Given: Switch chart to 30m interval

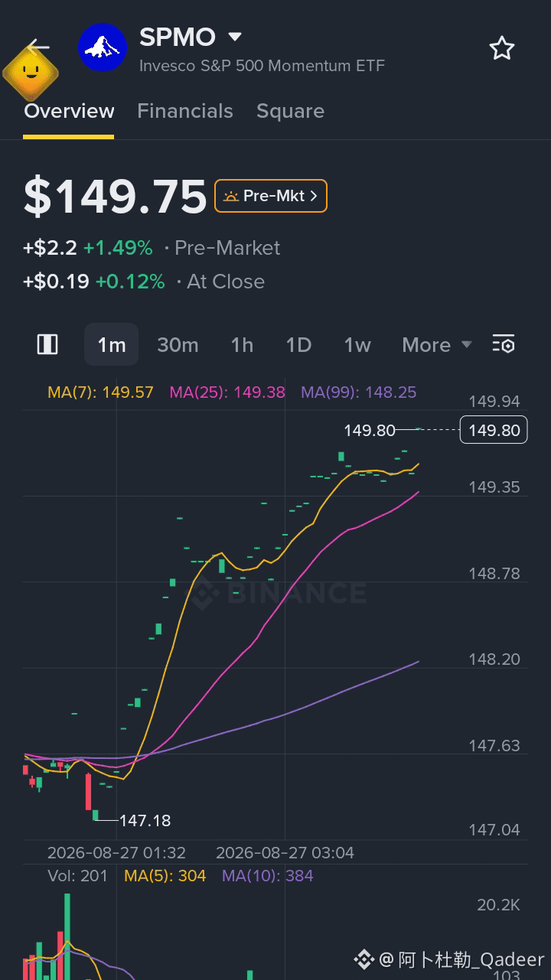Looking at the screenshot, I should [178, 345].
